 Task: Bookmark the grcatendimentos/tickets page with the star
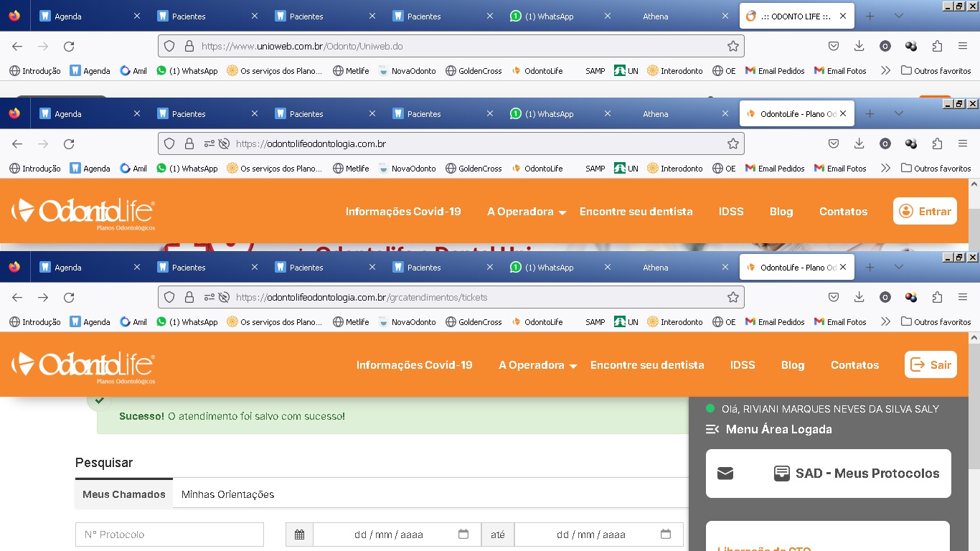point(732,297)
